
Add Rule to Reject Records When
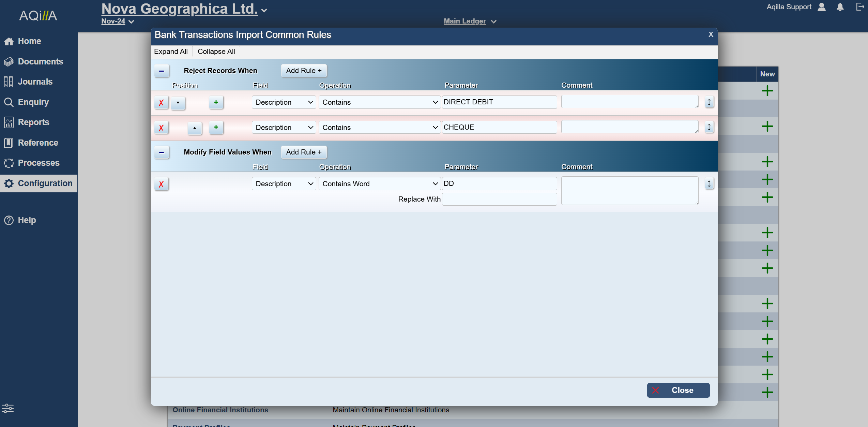(304, 71)
